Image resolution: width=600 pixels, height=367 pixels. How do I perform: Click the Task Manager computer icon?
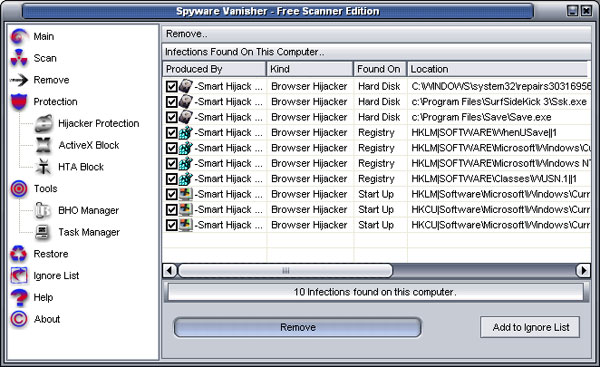[42, 232]
